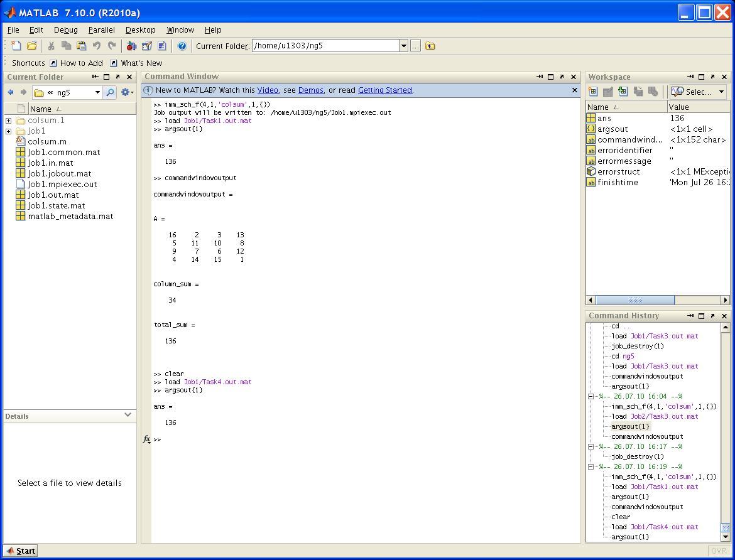Screen dimensions: 735x560
Task: Click the fx function browser icon
Action: pyautogui.click(x=147, y=439)
